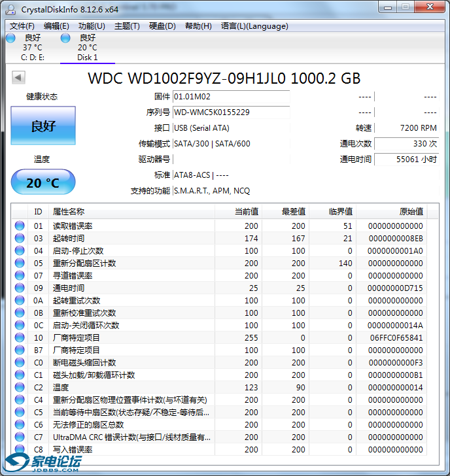
Task: Click the threshold value 140
Action: pyautogui.click(x=345, y=263)
